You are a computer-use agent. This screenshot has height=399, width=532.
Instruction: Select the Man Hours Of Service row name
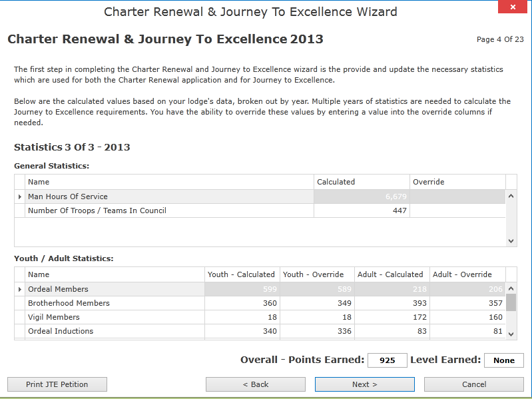pyautogui.click(x=169, y=197)
